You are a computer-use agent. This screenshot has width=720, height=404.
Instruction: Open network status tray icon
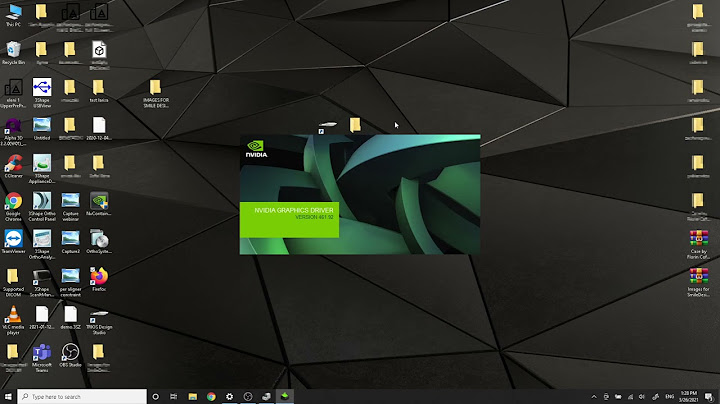coord(630,397)
